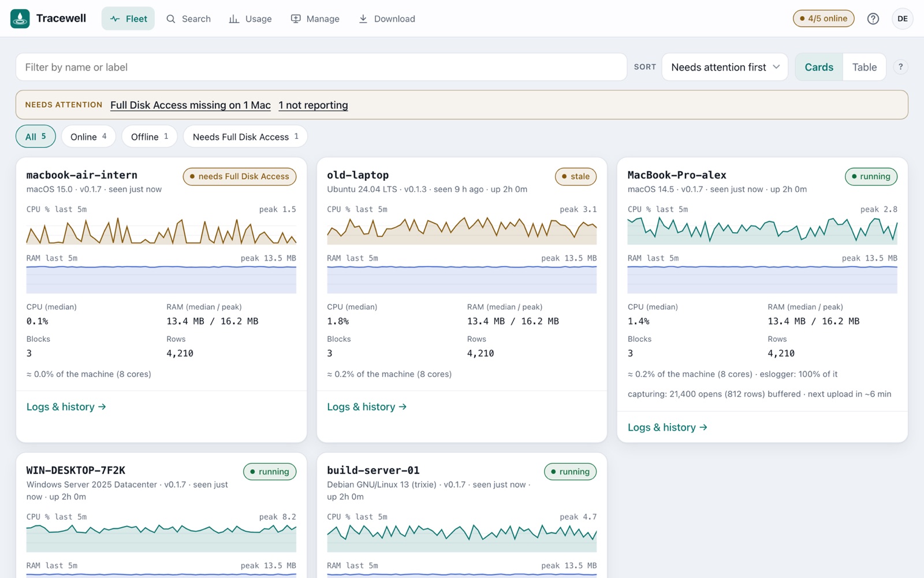Click the stale badge on old-laptop
The width and height of the screenshot is (924, 578).
point(576,176)
